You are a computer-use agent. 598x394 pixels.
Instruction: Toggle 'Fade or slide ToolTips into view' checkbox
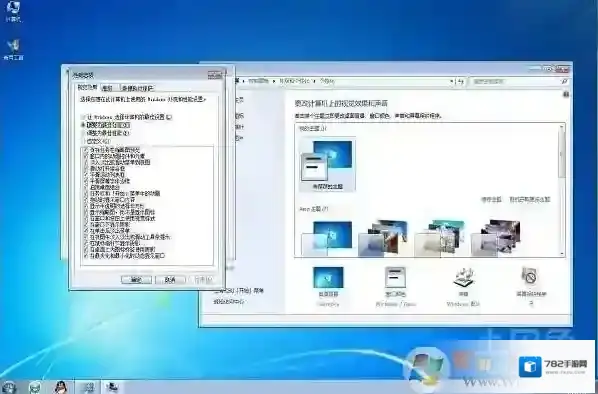pyautogui.click(x=86, y=237)
